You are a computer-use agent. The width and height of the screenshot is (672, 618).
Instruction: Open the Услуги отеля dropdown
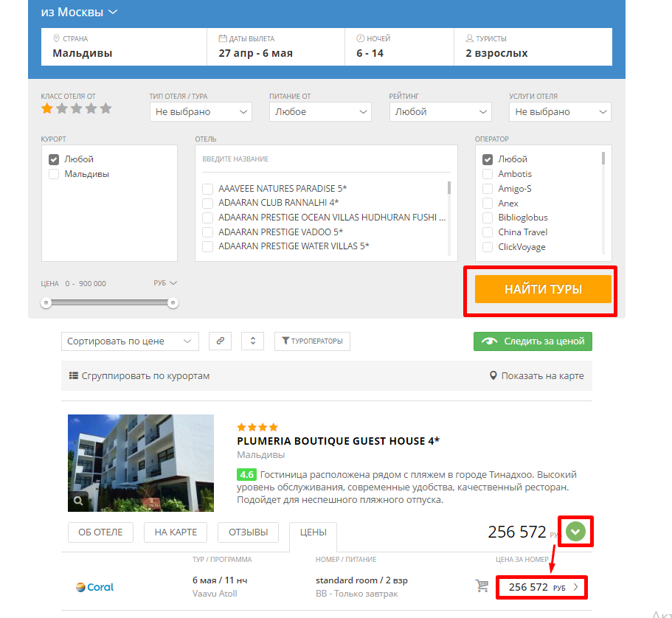coord(560,112)
